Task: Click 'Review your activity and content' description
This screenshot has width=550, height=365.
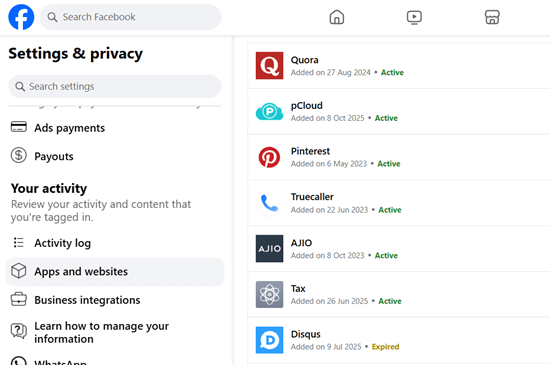Action: pos(101,211)
